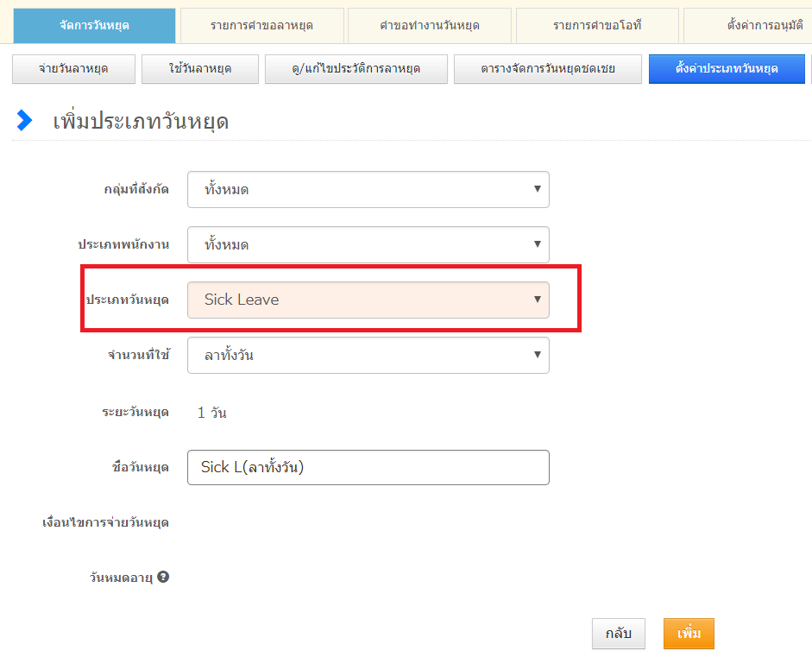Image resolution: width=812 pixels, height=657 pixels.
Task: Open the ตั้งค่าการอนุมัติ tab
Action: tap(751, 25)
